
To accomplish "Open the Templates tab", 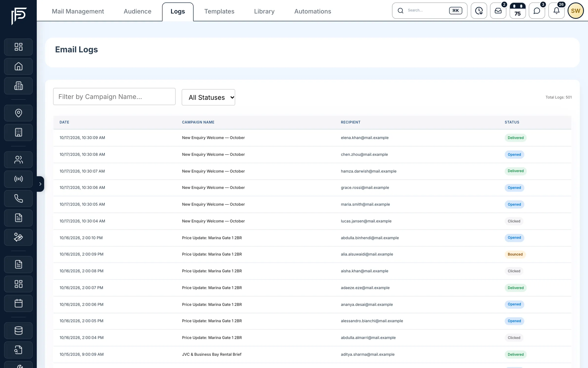I will coord(219,11).
